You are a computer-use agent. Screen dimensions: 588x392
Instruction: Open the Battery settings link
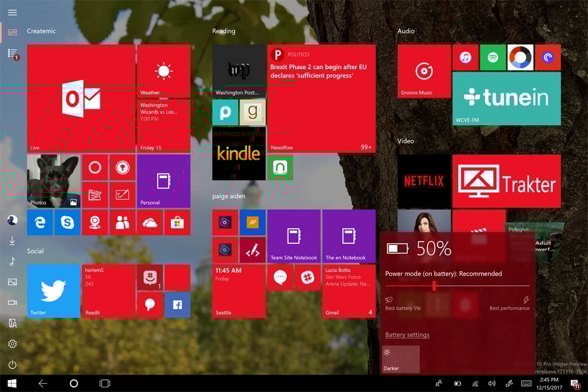pyautogui.click(x=407, y=335)
